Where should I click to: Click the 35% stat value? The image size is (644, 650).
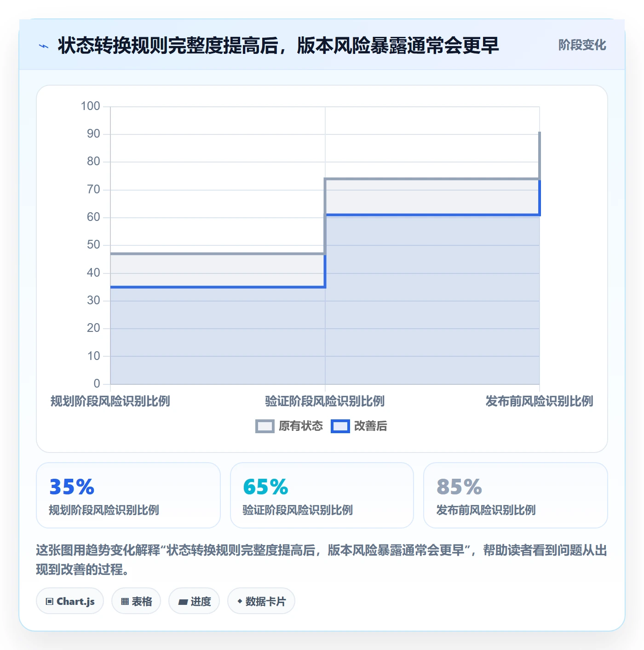tap(72, 487)
